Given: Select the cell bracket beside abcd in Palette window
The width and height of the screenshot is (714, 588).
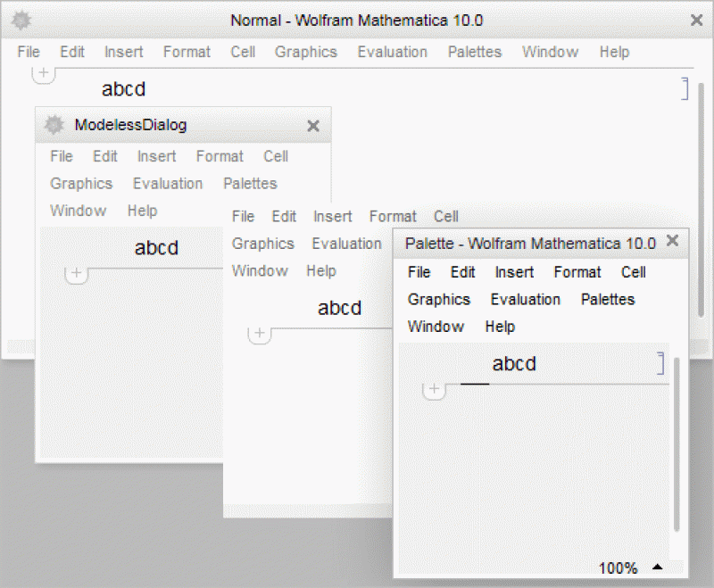Looking at the screenshot, I should [661, 362].
